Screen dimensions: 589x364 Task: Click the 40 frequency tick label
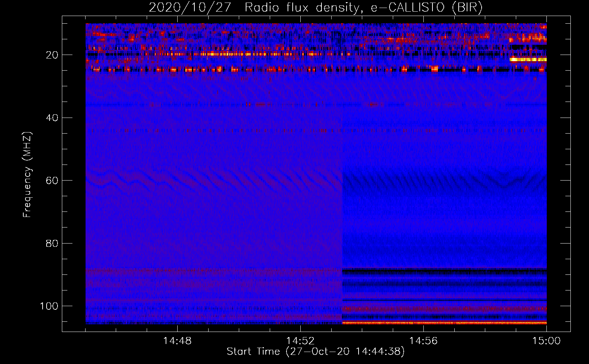(52, 118)
